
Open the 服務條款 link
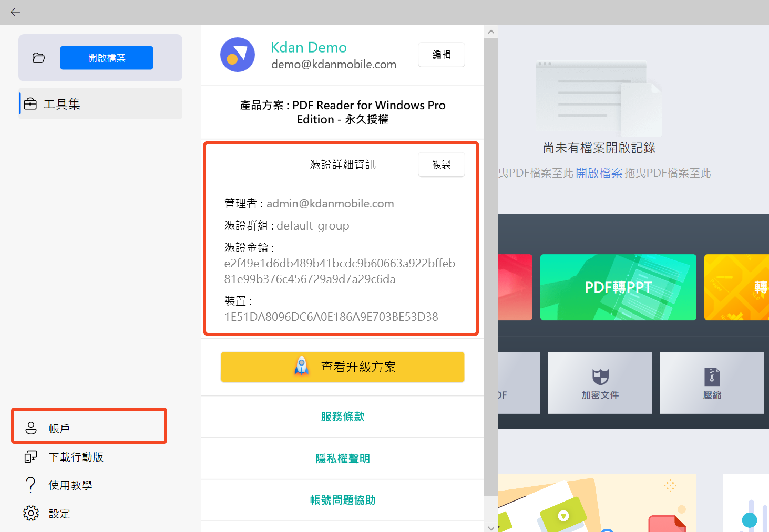[343, 416]
